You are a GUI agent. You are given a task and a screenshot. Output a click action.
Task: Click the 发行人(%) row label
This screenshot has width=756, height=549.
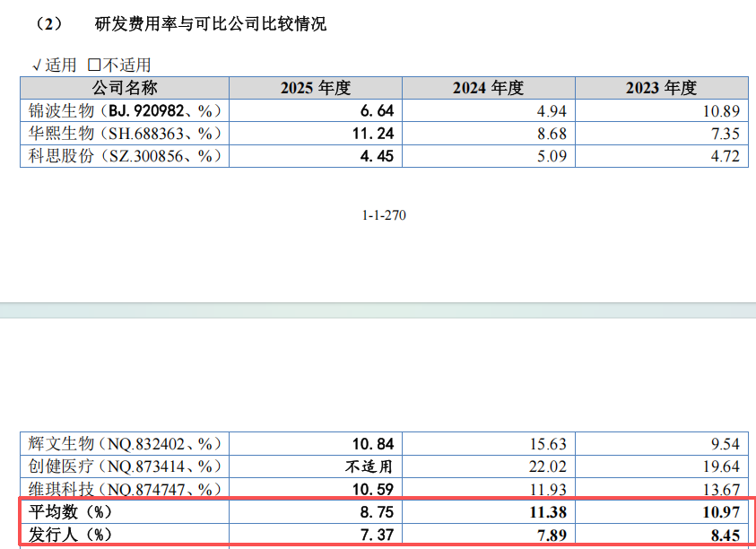tap(70, 535)
